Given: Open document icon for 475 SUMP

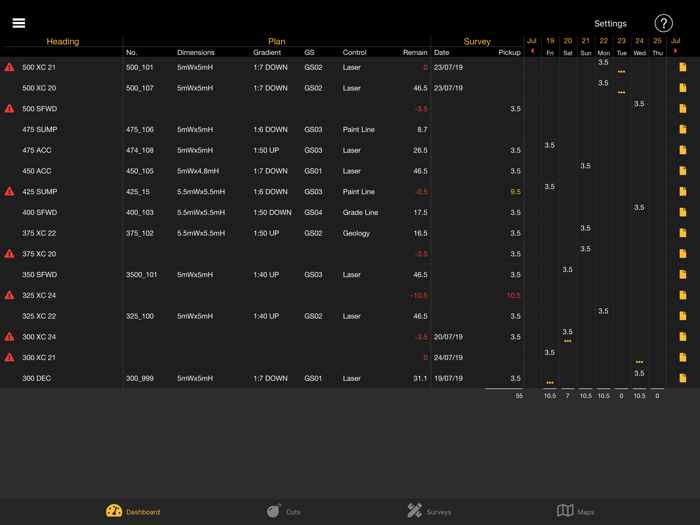Looking at the screenshot, I should 683,129.
